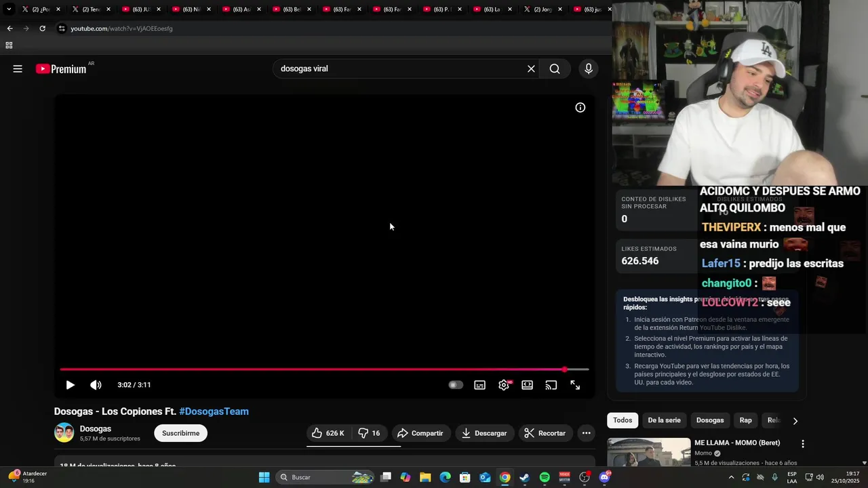The image size is (868, 488).
Task: Open Discord from the taskbar
Action: (604, 477)
